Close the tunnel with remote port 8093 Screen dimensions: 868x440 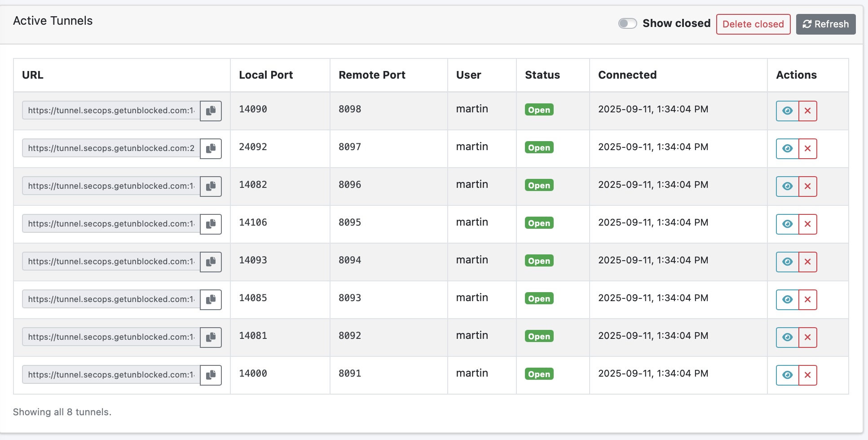tap(808, 299)
